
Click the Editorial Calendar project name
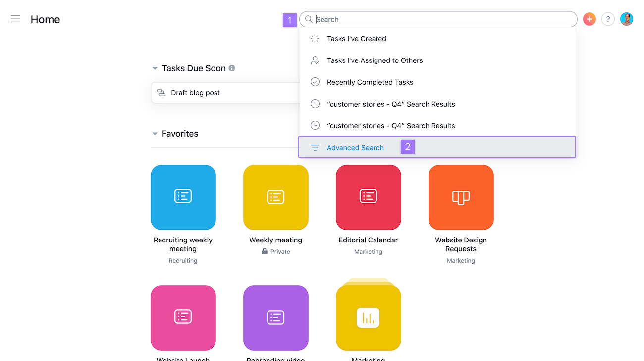coord(369,240)
